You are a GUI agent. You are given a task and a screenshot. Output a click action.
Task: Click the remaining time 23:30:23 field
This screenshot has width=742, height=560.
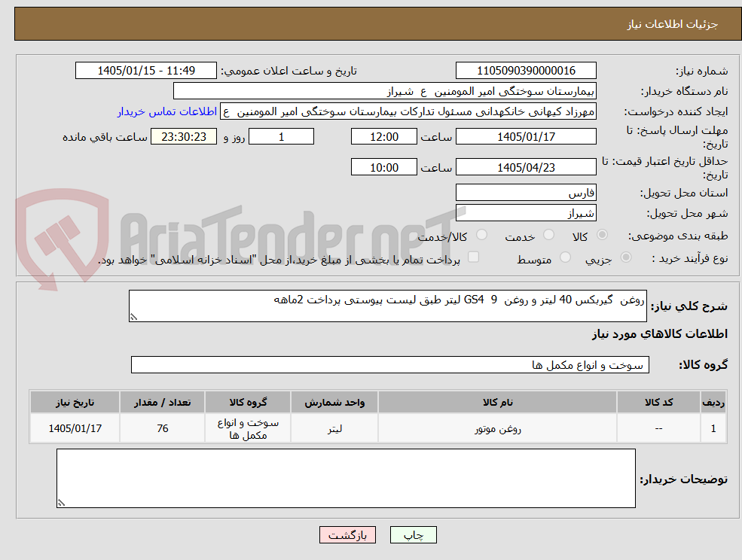coord(184,137)
